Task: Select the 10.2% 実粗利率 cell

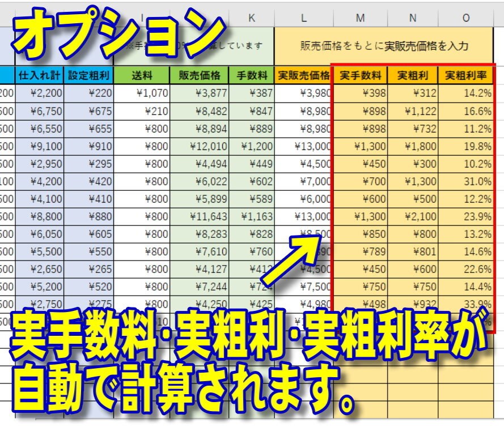Action: point(466,164)
